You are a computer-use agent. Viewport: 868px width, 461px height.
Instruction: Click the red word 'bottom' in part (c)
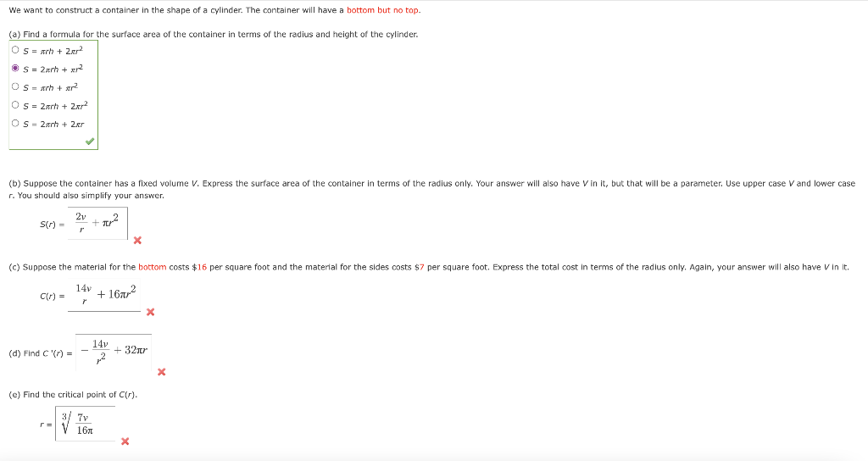tap(153, 267)
